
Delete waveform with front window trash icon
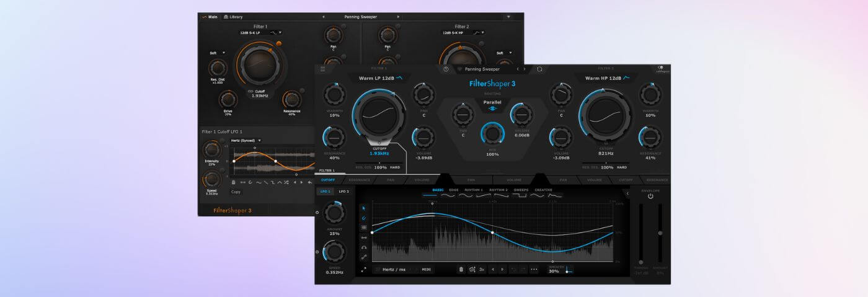pos(461,270)
